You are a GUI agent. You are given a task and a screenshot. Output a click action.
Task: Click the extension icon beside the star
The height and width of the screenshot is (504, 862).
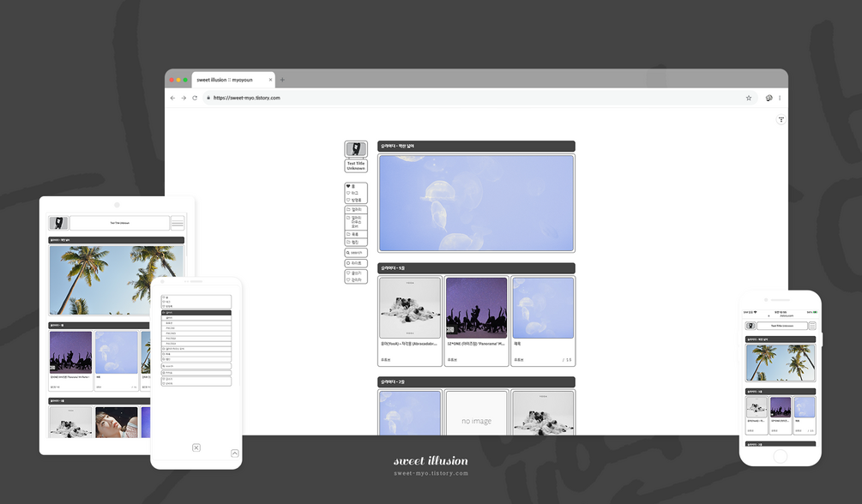coord(769,98)
